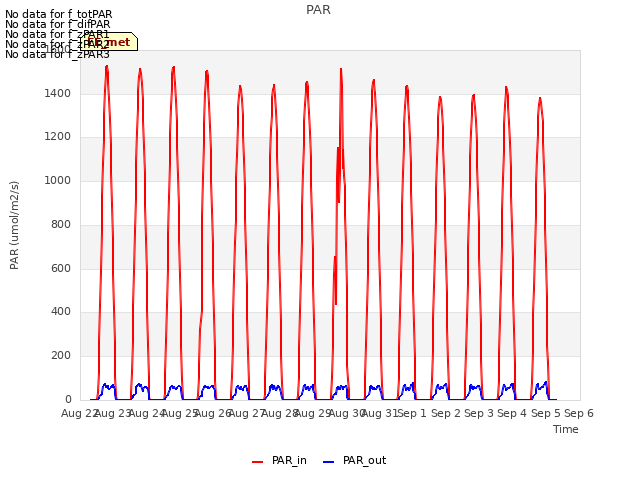Click the 600 y-axis tick label
640x480 pixels.
click(x=61, y=268)
